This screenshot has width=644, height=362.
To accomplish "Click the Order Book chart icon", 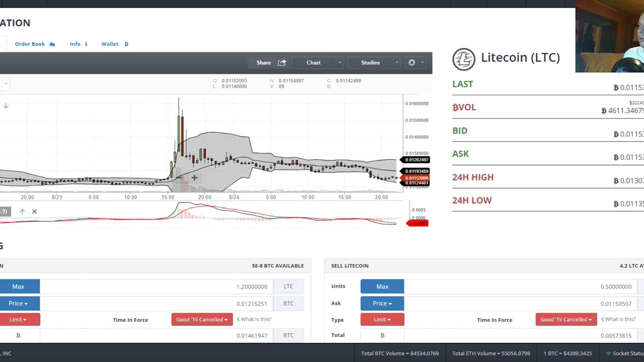I will pyautogui.click(x=52, y=44).
